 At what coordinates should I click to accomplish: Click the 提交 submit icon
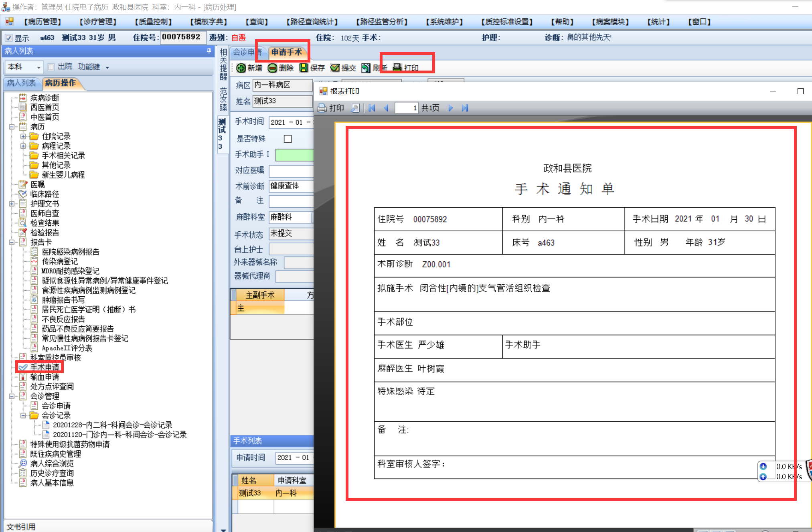click(335, 68)
